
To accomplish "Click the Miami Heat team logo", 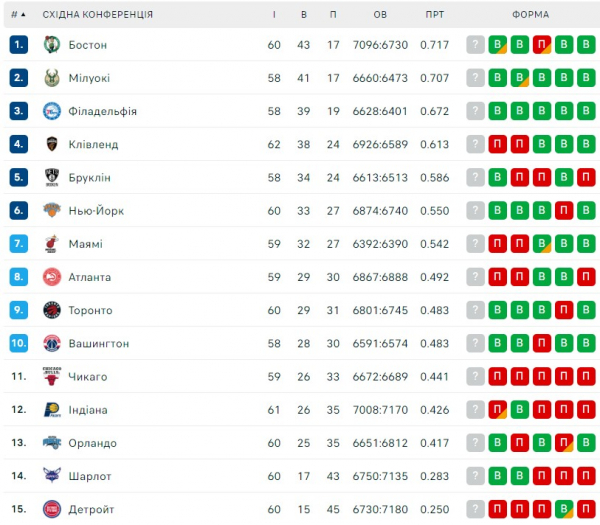I will (52, 244).
